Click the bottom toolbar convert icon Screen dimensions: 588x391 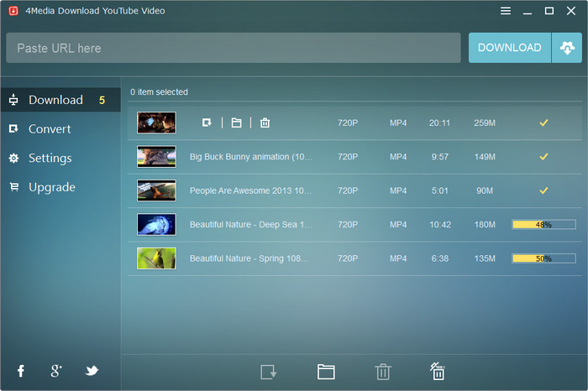coord(269,372)
